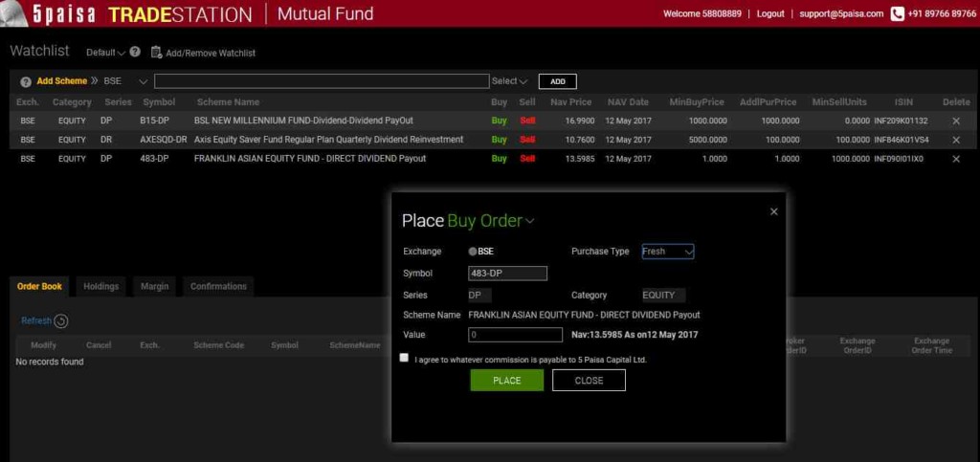Click the Add/Remove Watchlist clipboard icon
Image resolution: width=980 pixels, height=462 pixels.
tap(156, 53)
